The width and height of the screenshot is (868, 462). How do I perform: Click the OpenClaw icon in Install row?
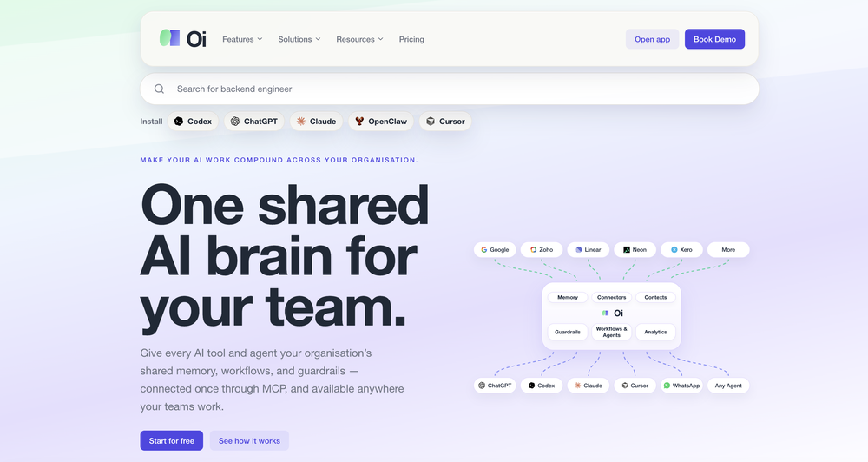(360, 122)
